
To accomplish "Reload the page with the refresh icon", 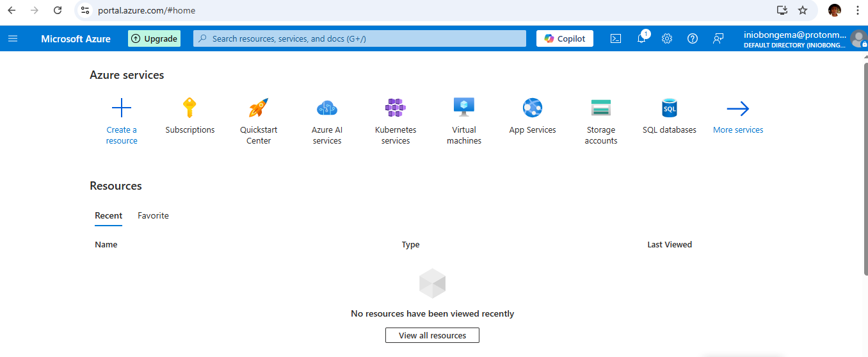I will 58,10.
